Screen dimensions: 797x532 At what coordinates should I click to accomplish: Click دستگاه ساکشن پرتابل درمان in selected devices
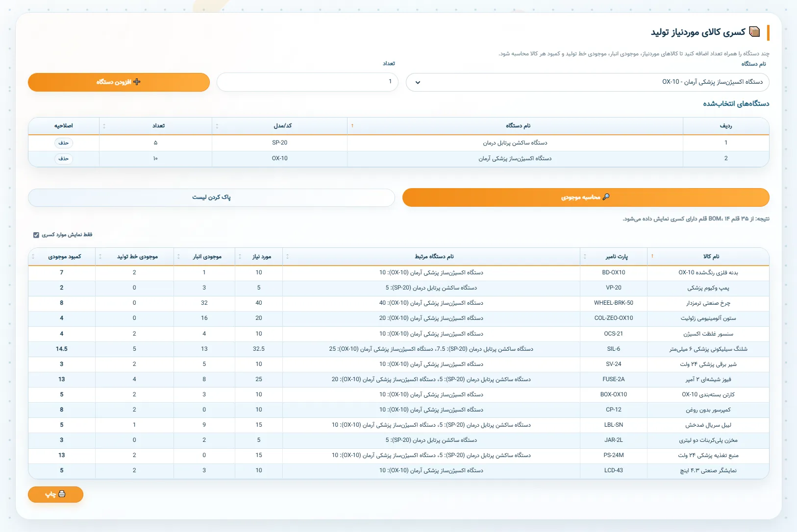coord(515,143)
